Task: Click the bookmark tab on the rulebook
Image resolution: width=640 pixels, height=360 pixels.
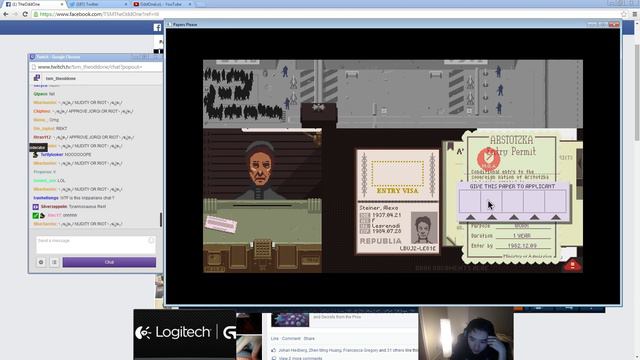Action: coord(450,146)
